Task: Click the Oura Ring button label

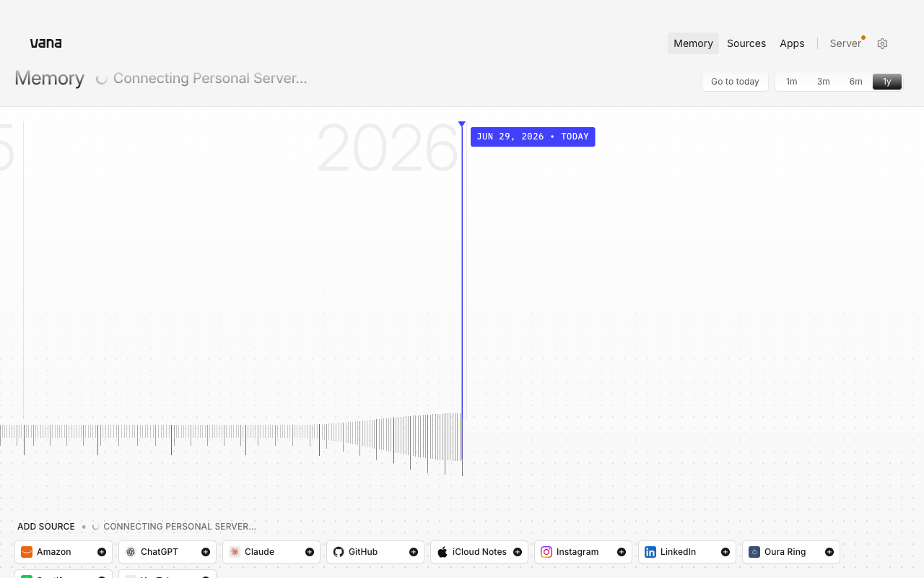Action: 785,552
